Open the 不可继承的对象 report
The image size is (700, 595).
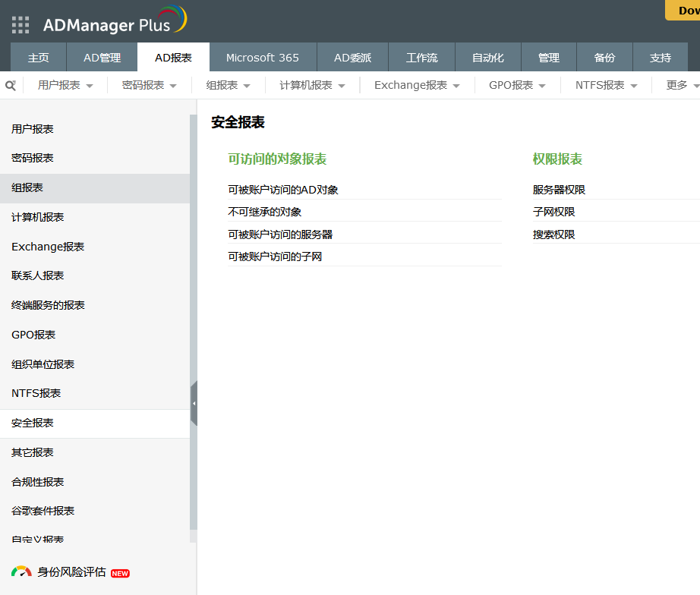click(265, 212)
